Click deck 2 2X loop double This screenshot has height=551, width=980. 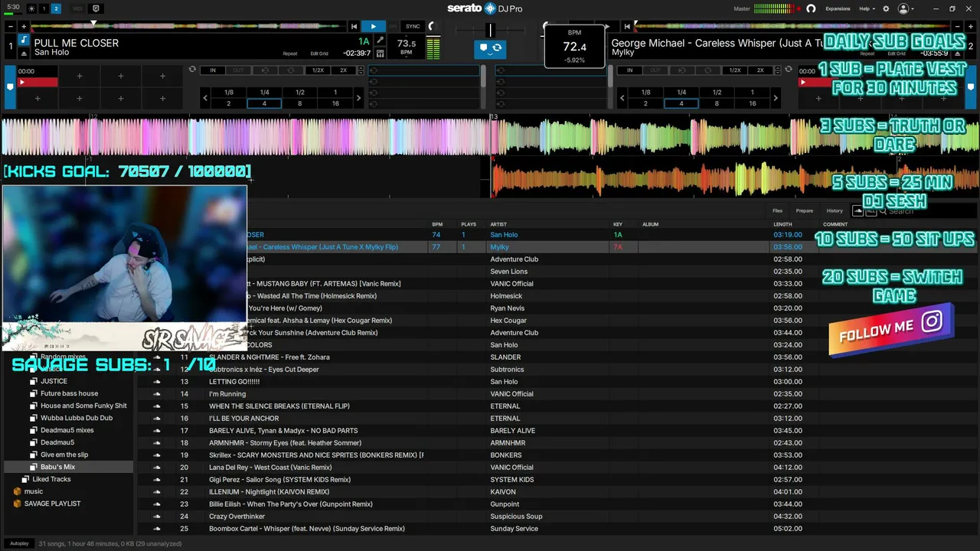[760, 70]
